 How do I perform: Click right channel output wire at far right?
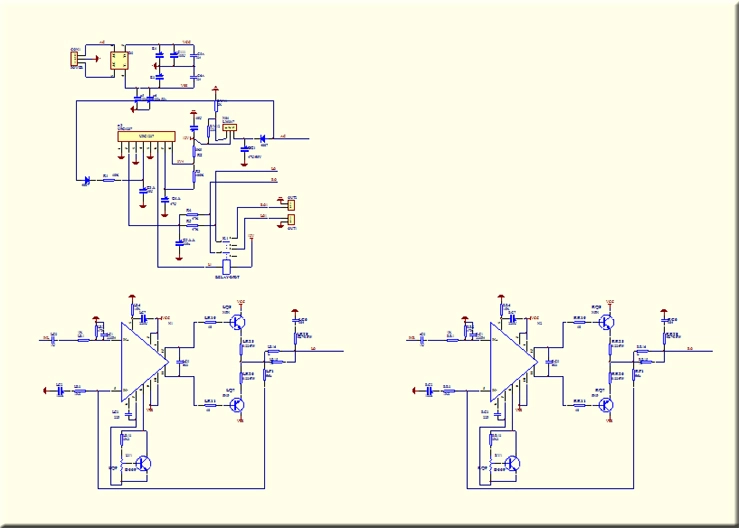click(700, 350)
